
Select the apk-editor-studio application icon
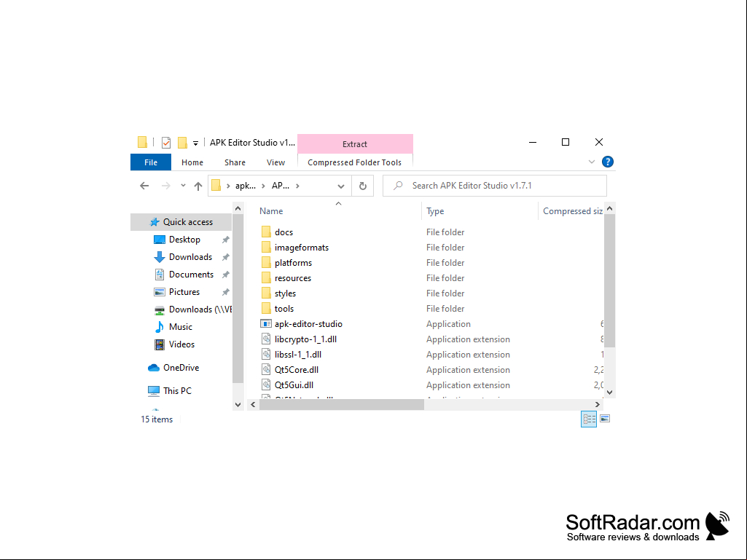266,323
